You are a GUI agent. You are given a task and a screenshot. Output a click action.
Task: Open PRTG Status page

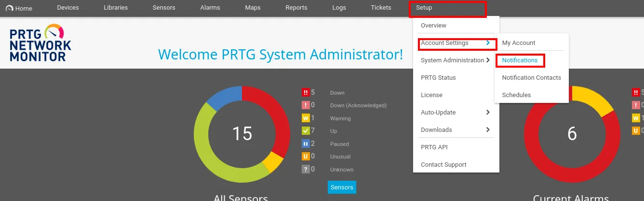pyautogui.click(x=438, y=77)
